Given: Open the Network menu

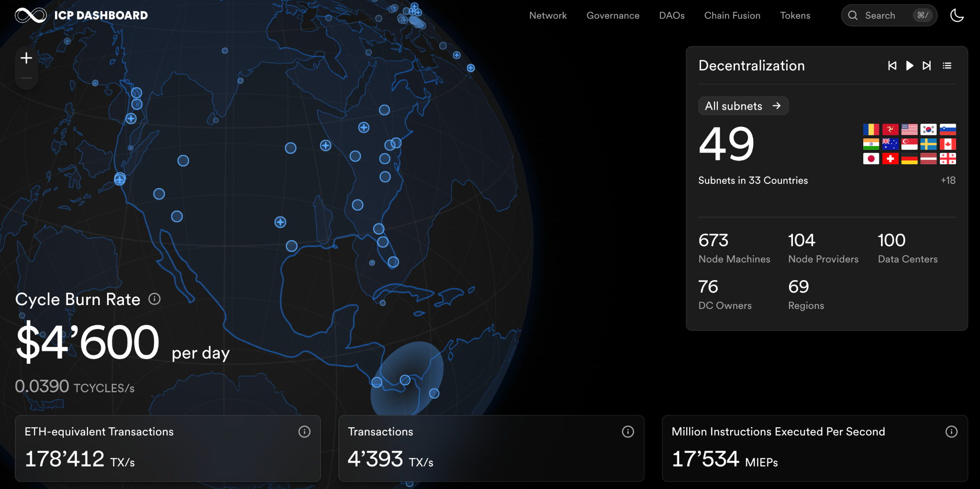Looking at the screenshot, I should pos(548,15).
